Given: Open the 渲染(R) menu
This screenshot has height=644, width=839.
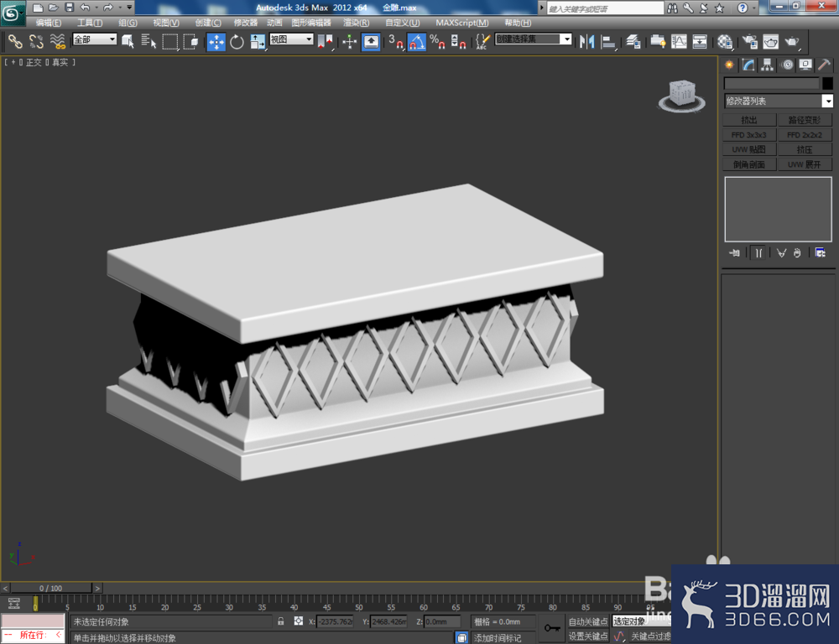Looking at the screenshot, I should pyautogui.click(x=357, y=23).
